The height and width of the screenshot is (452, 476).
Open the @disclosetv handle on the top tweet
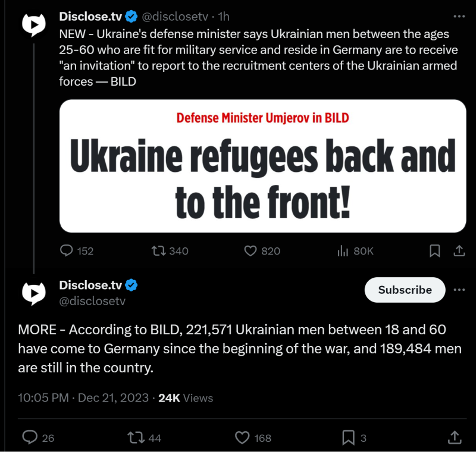coord(177,17)
